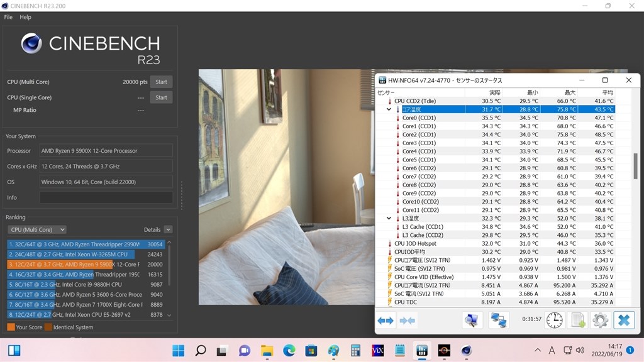Start HWiNFO logging with sheet-plus icon

pos(577,320)
